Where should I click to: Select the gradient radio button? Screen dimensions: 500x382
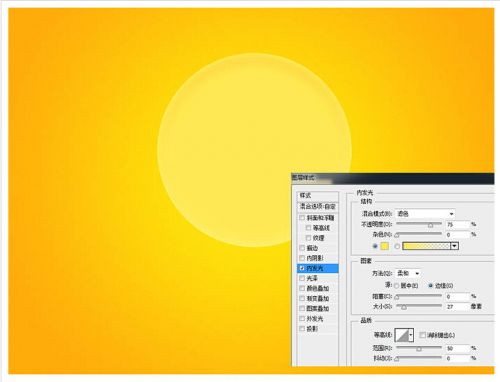397,246
